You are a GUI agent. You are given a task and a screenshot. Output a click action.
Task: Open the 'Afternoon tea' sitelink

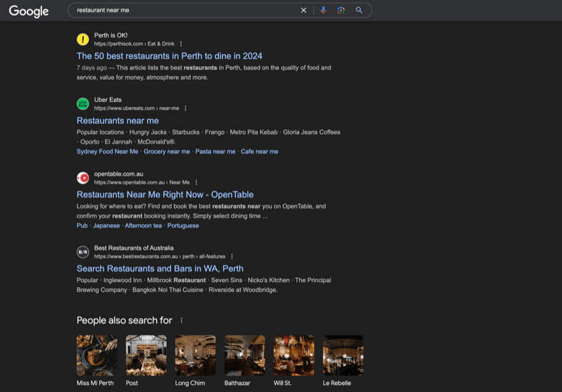coord(144,226)
